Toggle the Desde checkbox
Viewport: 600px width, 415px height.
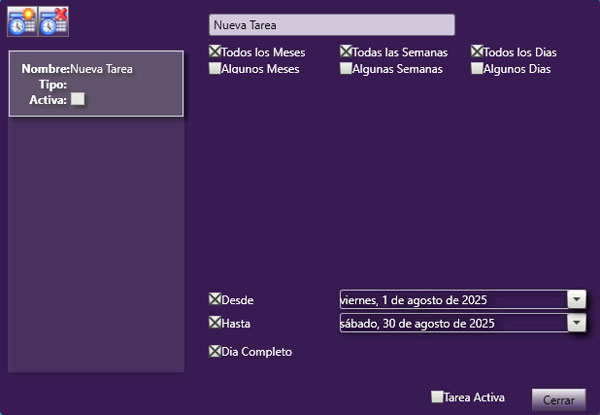tap(215, 299)
